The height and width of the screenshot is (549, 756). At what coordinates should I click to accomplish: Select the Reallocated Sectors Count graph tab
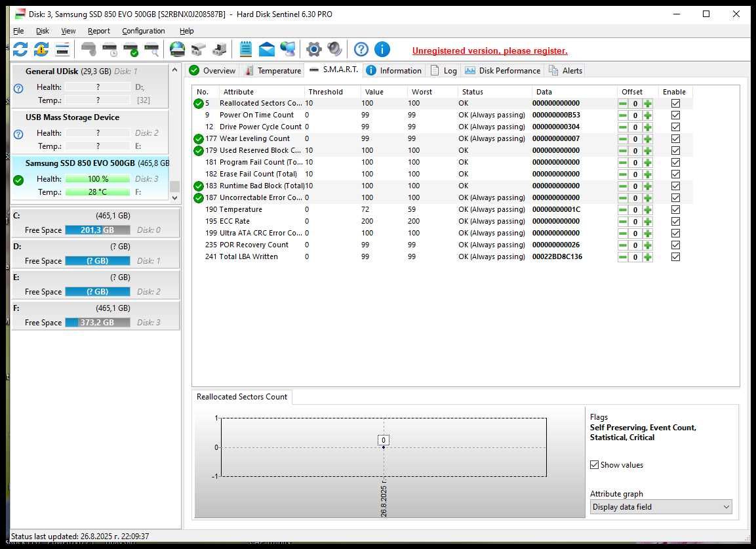click(241, 397)
